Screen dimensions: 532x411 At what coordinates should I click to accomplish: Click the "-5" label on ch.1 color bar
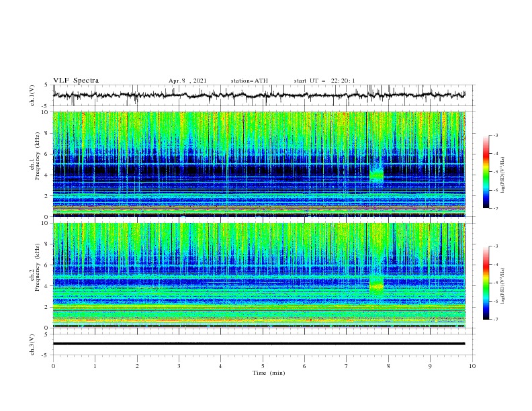(495, 172)
